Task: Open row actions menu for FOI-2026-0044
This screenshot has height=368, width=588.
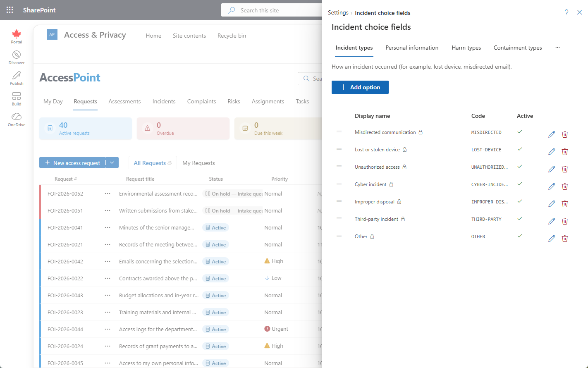Action: tap(108, 329)
